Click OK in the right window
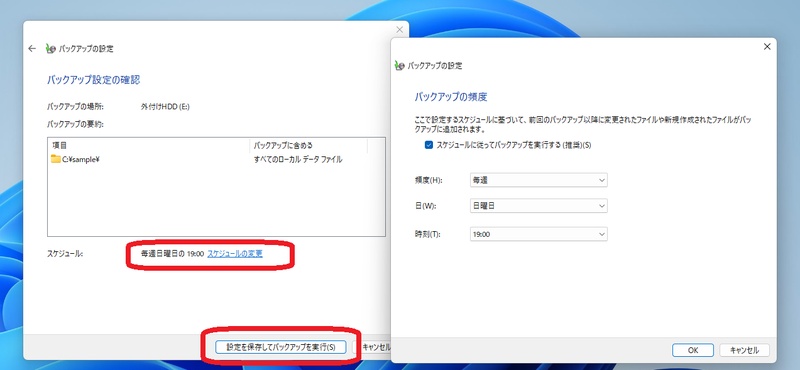Screen dimensions: 800x370 pyautogui.click(x=692, y=350)
